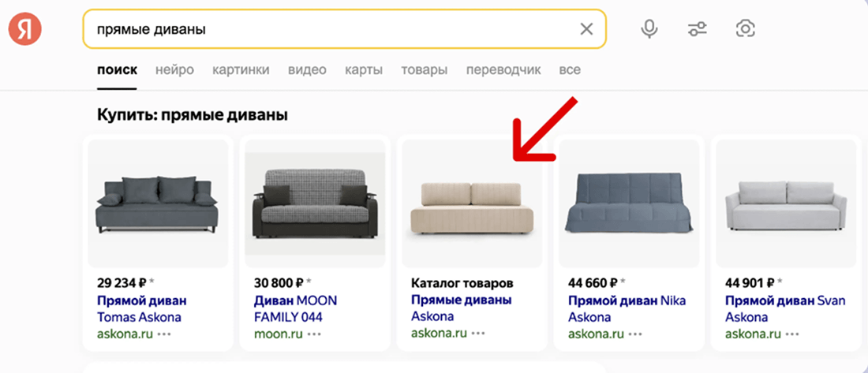Click the search input field
The width and height of the screenshot is (868, 373).
[331, 29]
